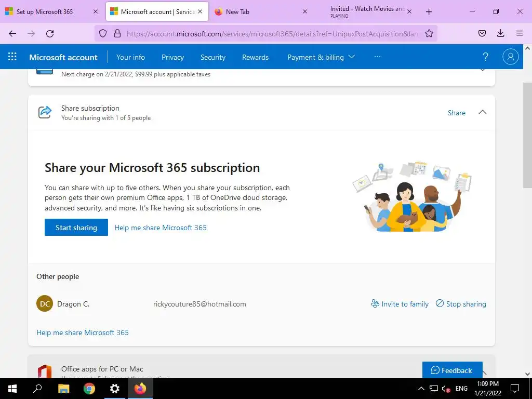Expand the Office apps for PC or Mac section
The width and height of the screenshot is (532, 399).
pos(485,373)
